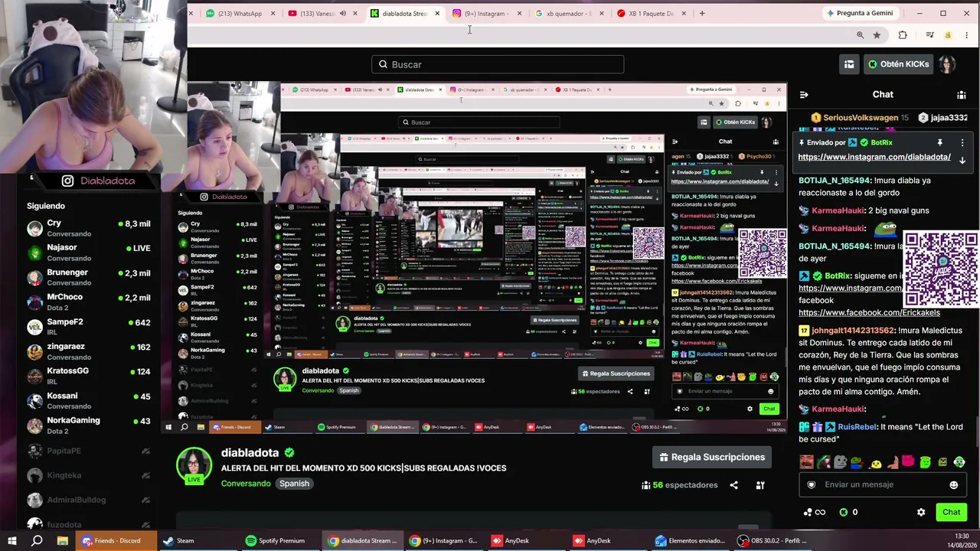Image resolution: width=980 pixels, height=551 pixels.
Task: Close the XB 1 Paquete tab
Action: [x=684, y=13]
